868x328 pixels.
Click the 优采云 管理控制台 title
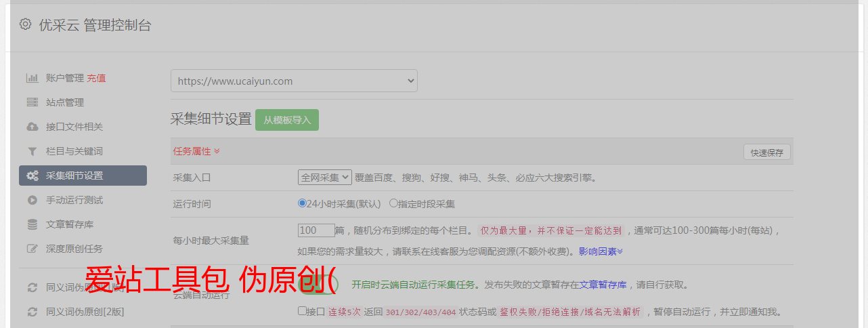[95, 25]
